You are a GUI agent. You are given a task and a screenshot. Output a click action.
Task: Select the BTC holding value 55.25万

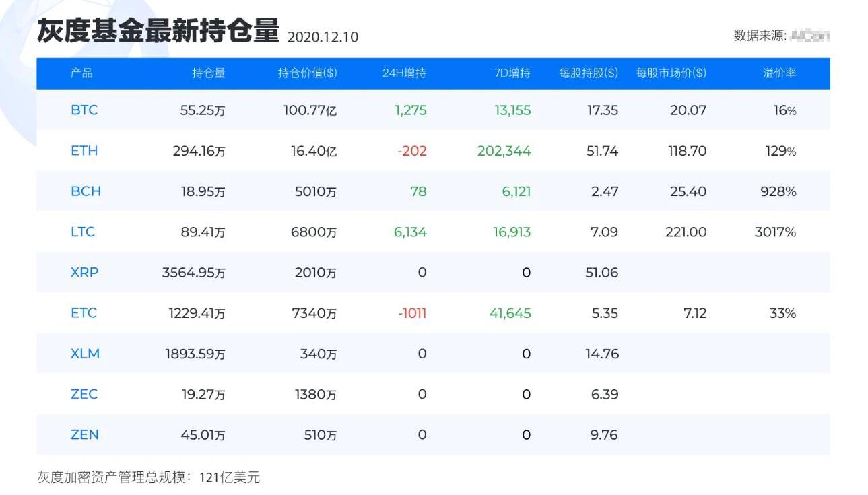point(203,110)
